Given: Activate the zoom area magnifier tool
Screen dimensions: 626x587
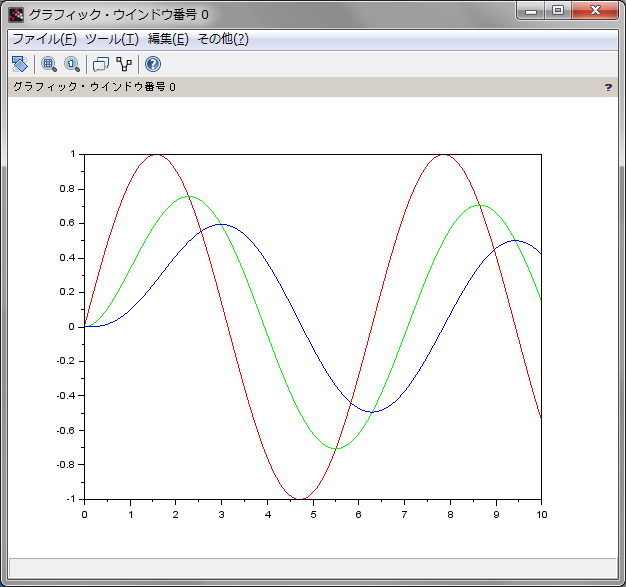Looking at the screenshot, I should (x=49, y=64).
